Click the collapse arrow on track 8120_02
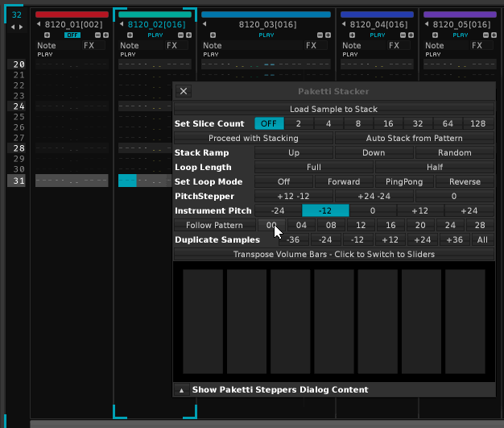 coord(122,25)
